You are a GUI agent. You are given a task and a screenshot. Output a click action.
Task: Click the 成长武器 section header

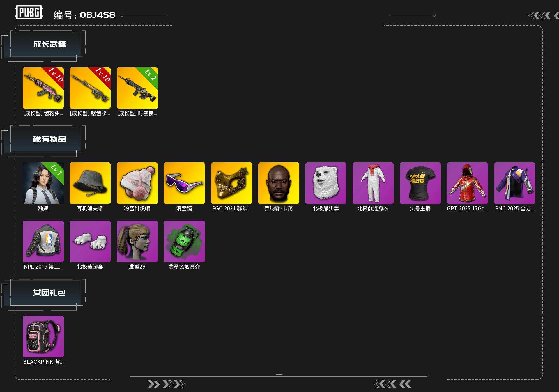[49, 44]
